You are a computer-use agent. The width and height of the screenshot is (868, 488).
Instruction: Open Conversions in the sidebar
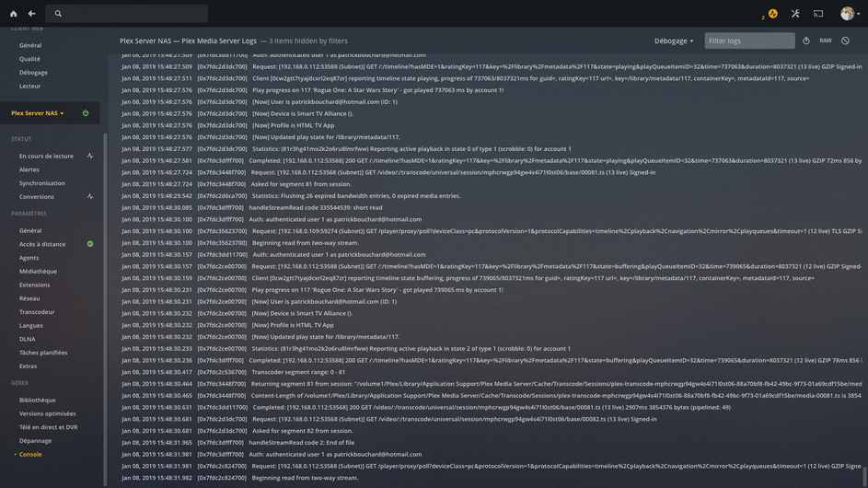pyautogui.click(x=37, y=197)
